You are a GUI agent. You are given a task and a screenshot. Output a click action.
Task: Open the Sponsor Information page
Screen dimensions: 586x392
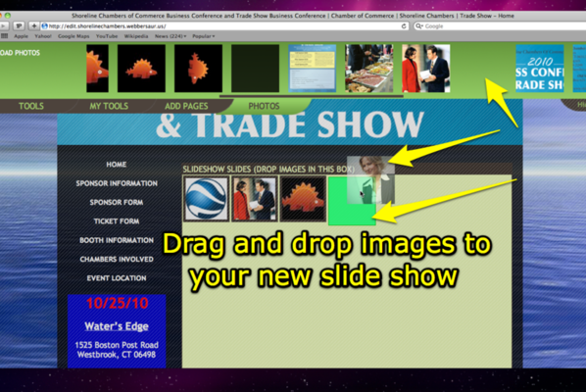(x=117, y=183)
